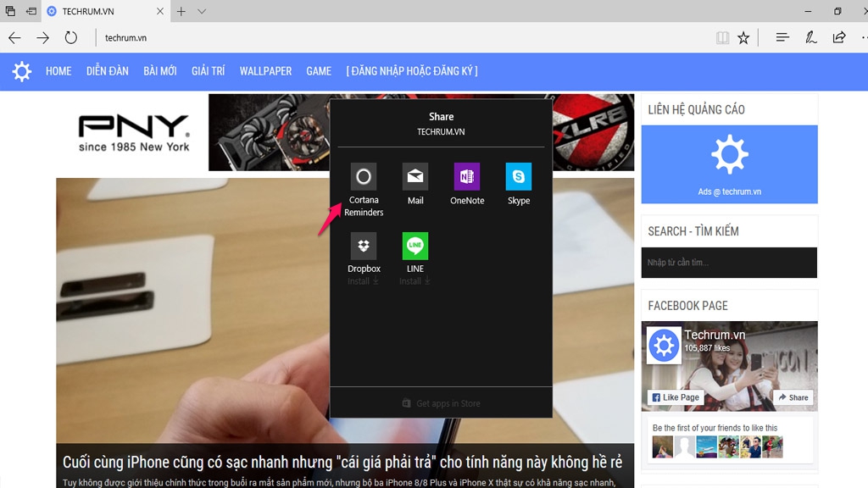868x488 pixels.
Task: Open the iPhone sạc nhanh article headline
Action: click(342, 462)
